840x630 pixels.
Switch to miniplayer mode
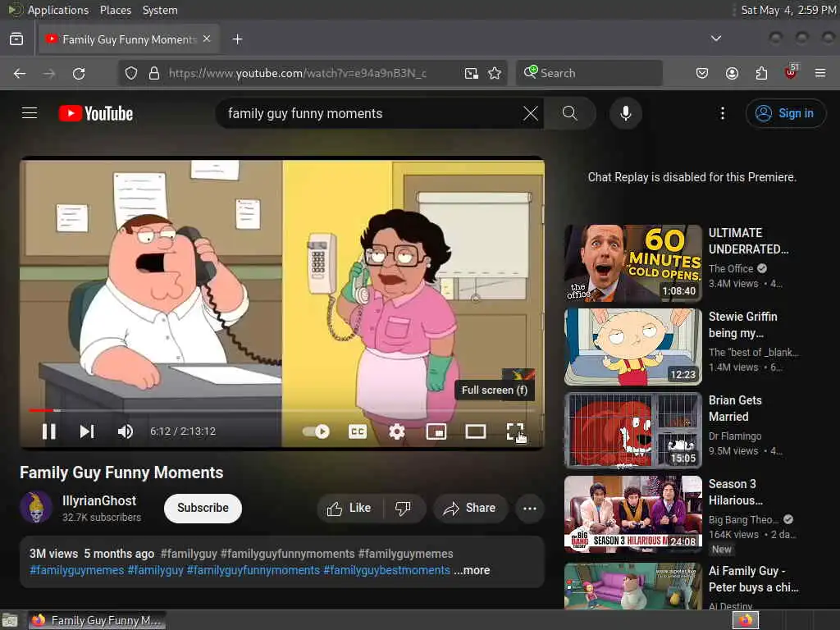436,431
